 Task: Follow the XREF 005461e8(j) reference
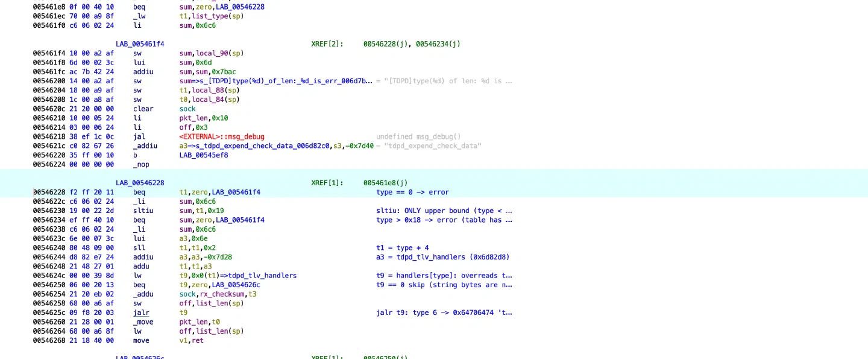386,183
